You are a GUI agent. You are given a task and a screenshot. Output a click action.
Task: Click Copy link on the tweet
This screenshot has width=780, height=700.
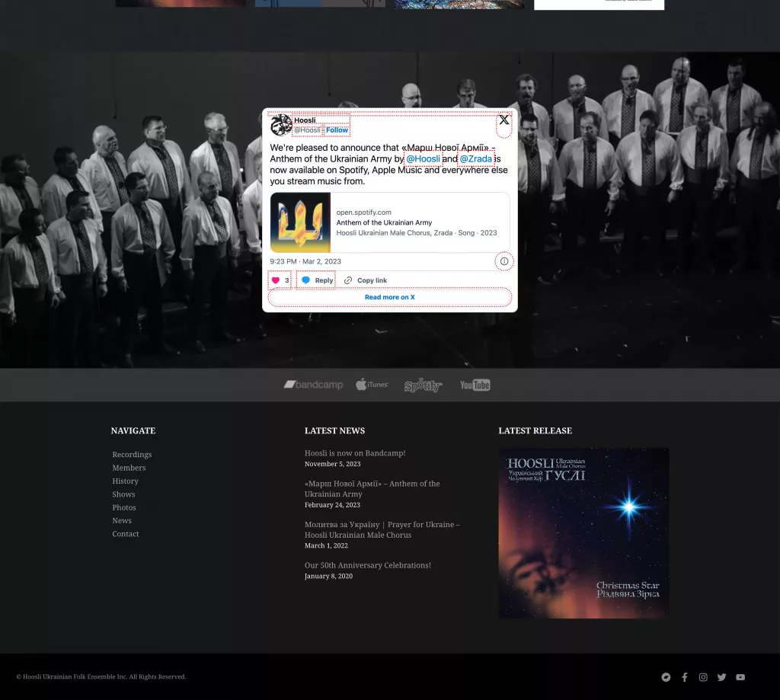pyautogui.click(x=366, y=280)
